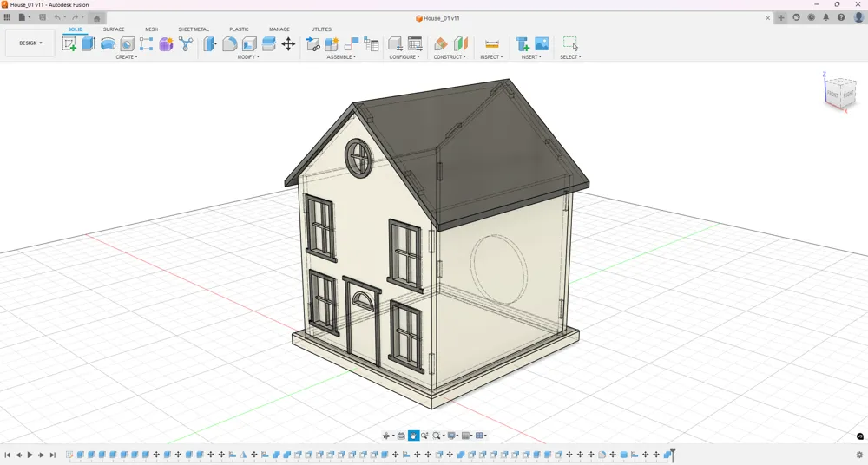Select the Offset Plane construct icon
Image resolution: width=868 pixels, height=465 pixels.
click(x=441, y=43)
